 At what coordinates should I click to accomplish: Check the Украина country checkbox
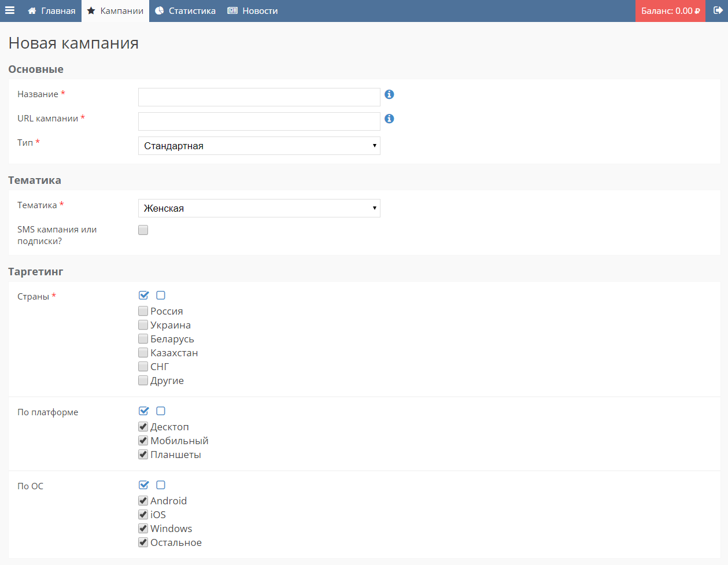click(x=143, y=325)
